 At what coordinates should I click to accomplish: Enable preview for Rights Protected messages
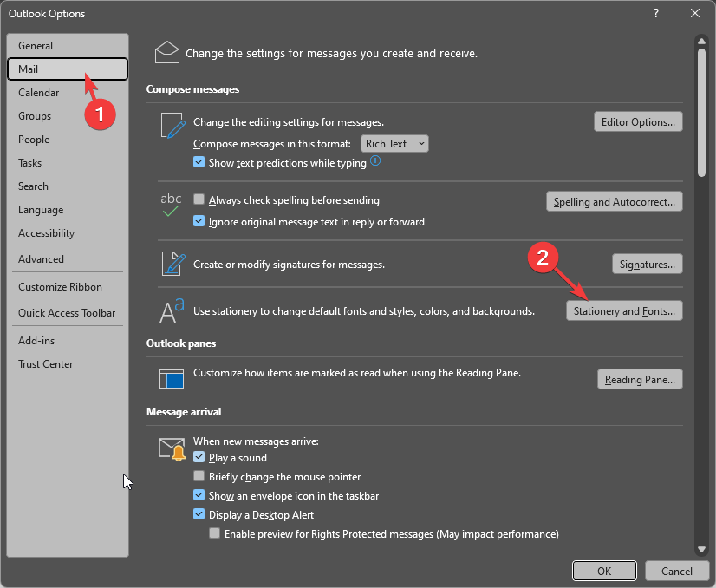[215, 533]
